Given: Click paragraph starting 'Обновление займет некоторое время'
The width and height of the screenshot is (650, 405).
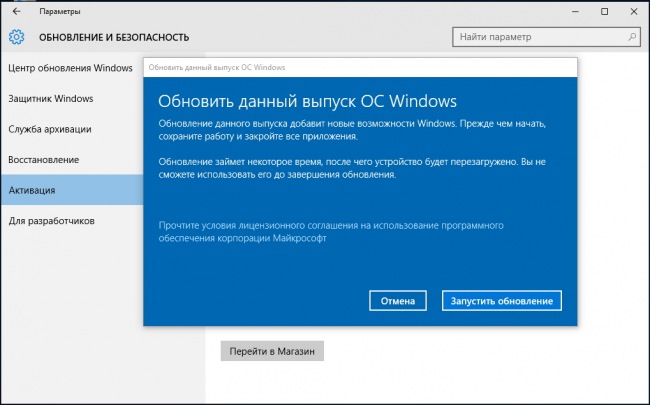Looking at the screenshot, I should coord(352,168).
